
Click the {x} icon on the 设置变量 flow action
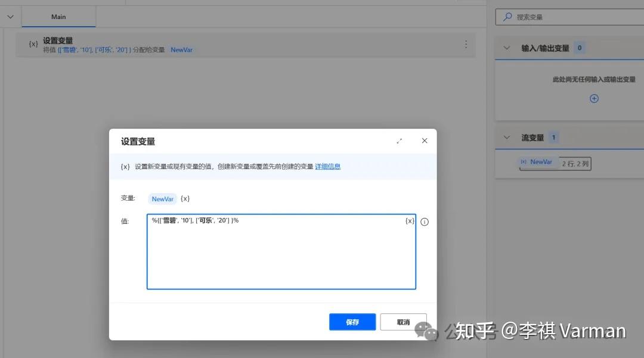click(x=33, y=43)
